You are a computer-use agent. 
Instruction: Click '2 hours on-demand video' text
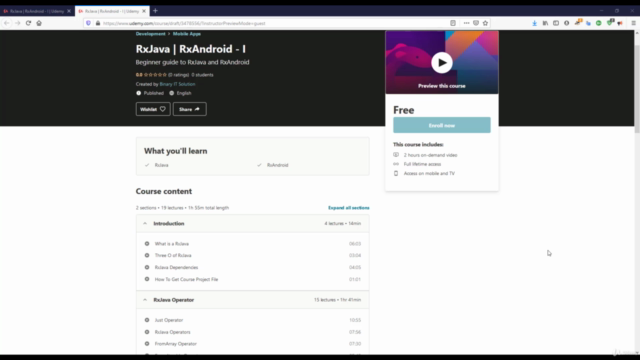coord(431,155)
